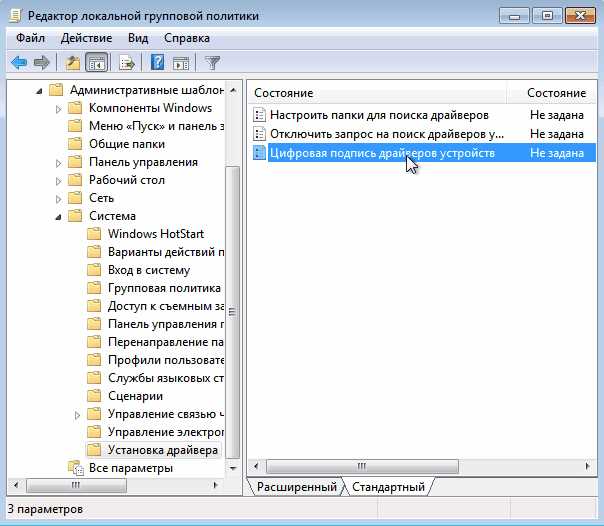Viewport: 604px width, 526px height.
Task: Switch to the Расширенный tab
Action: pyautogui.click(x=297, y=487)
